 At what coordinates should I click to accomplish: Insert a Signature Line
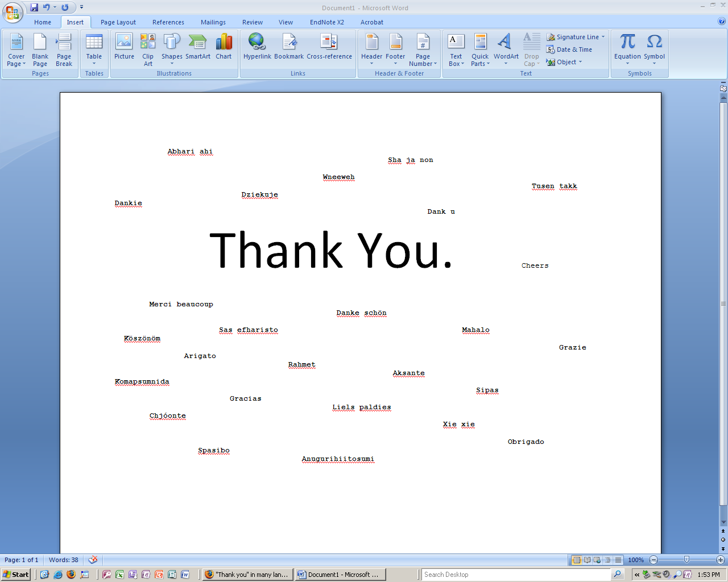pyautogui.click(x=573, y=37)
